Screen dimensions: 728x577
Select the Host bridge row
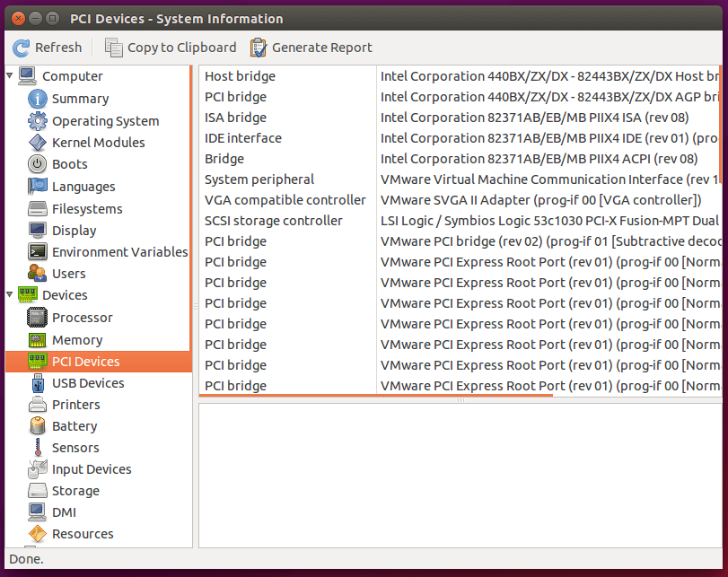pos(460,76)
